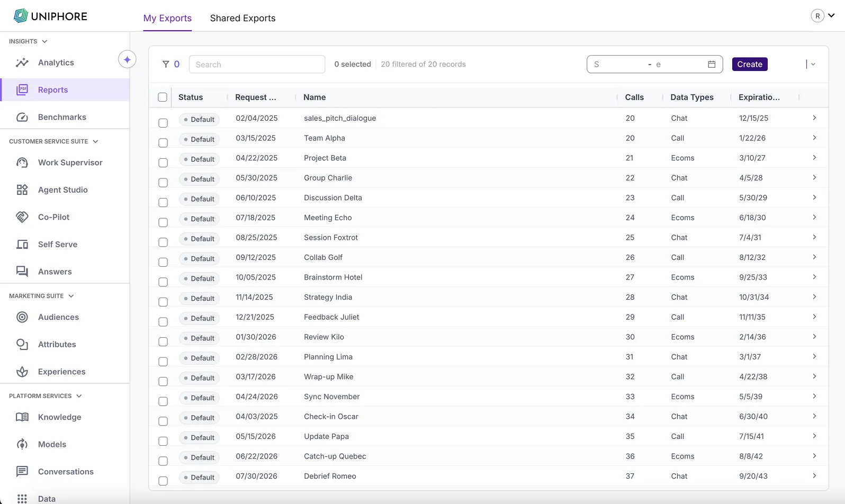
Task: Select the Project Beta row checkbox
Action: pyautogui.click(x=163, y=163)
